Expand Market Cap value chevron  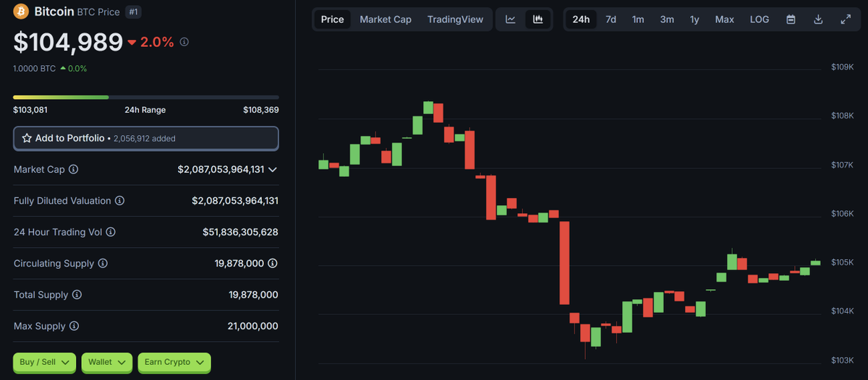pos(273,170)
